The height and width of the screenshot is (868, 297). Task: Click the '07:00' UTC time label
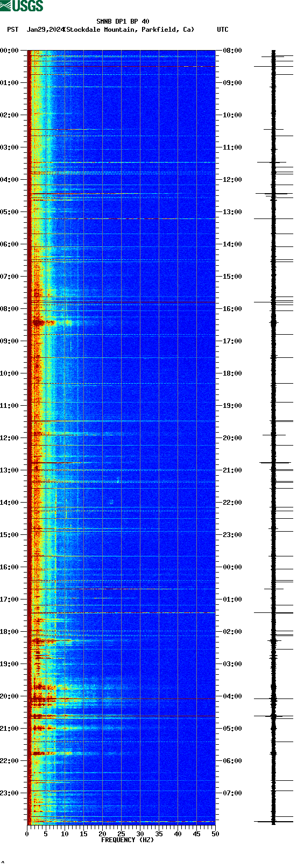point(232,793)
